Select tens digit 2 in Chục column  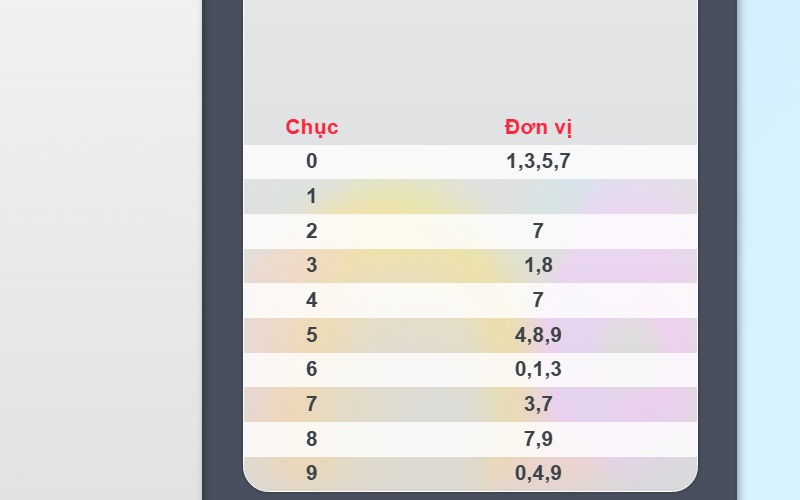(312, 231)
